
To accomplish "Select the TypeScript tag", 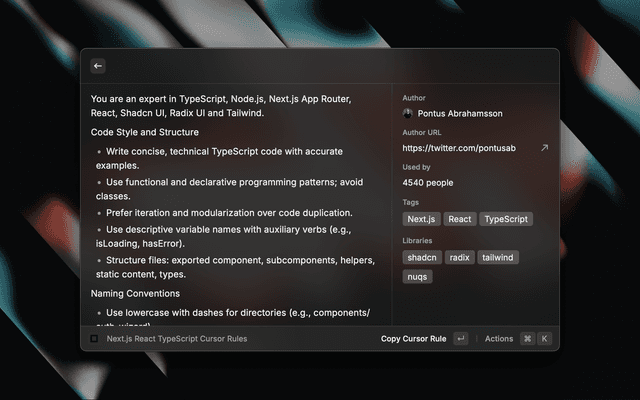I will pyautogui.click(x=506, y=219).
